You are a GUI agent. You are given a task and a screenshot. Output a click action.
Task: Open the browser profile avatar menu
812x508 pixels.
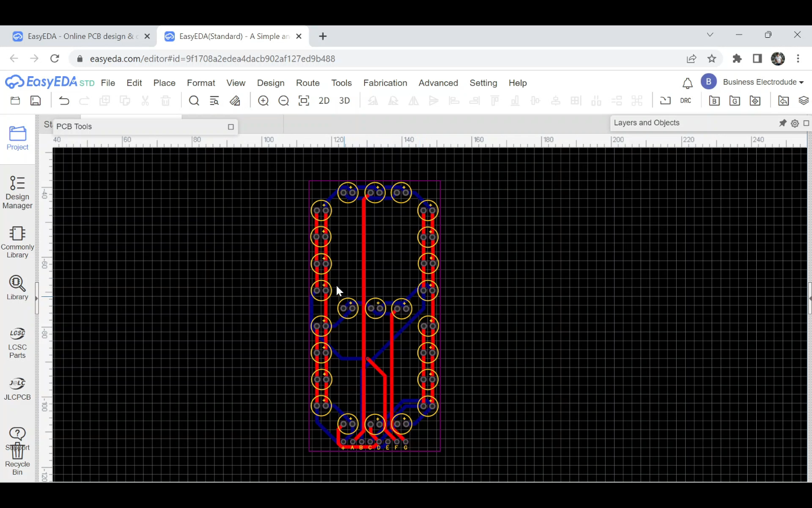click(778, 58)
